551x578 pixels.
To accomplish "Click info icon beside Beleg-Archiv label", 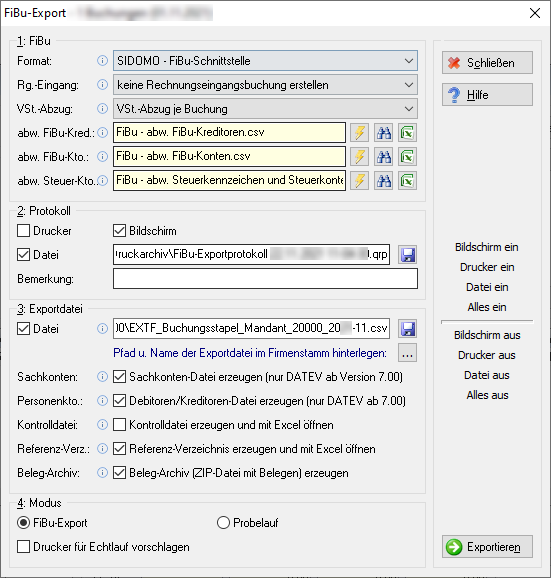I will [x=102, y=473].
